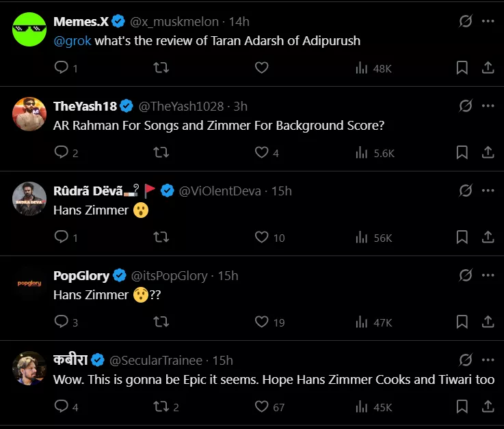View analytics for PopGlory's tweet
504x429 pixels.
(362, 322)
